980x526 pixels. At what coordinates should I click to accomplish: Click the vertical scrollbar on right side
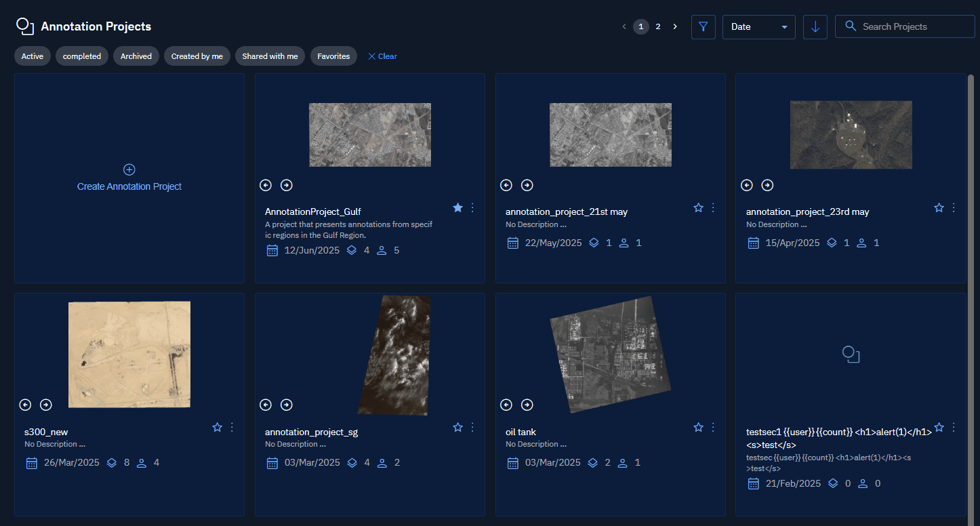pyautogui.click(x=970, y=271)
